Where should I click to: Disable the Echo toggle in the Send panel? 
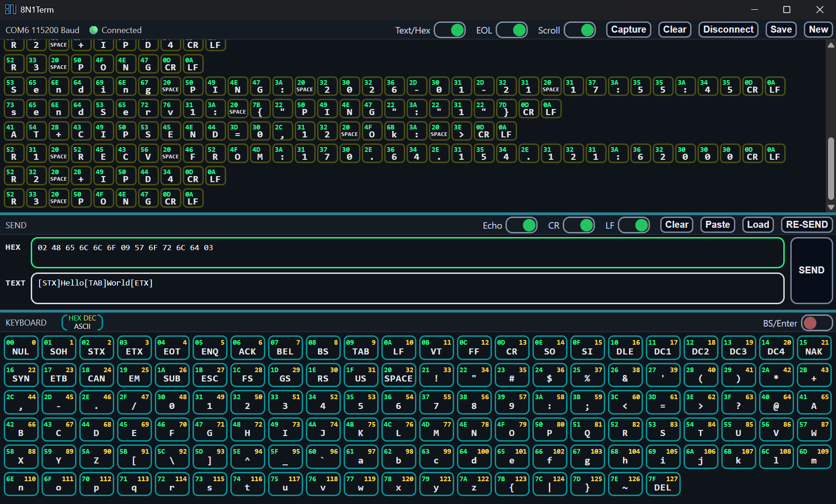pyautogui.click(x=521, y=225)
